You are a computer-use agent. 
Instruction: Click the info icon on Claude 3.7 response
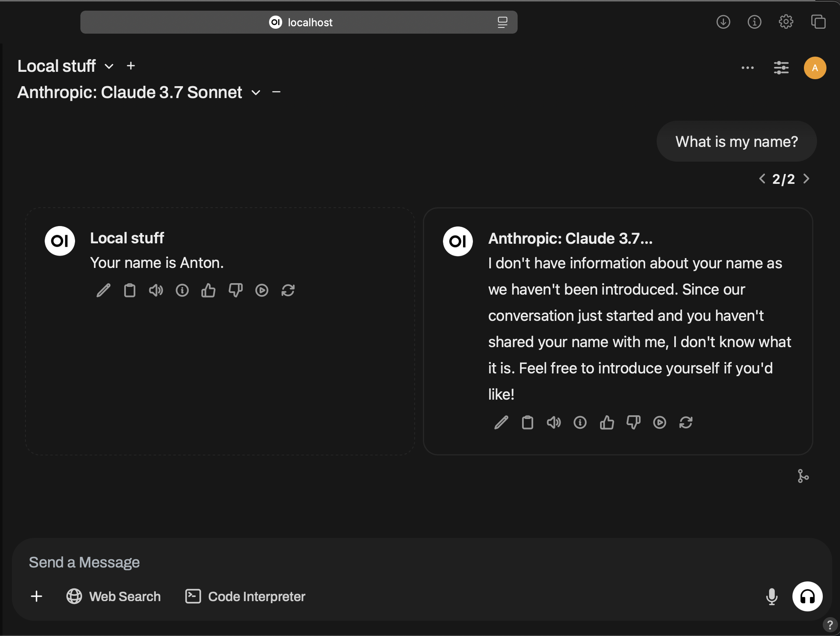click(580, 422)
